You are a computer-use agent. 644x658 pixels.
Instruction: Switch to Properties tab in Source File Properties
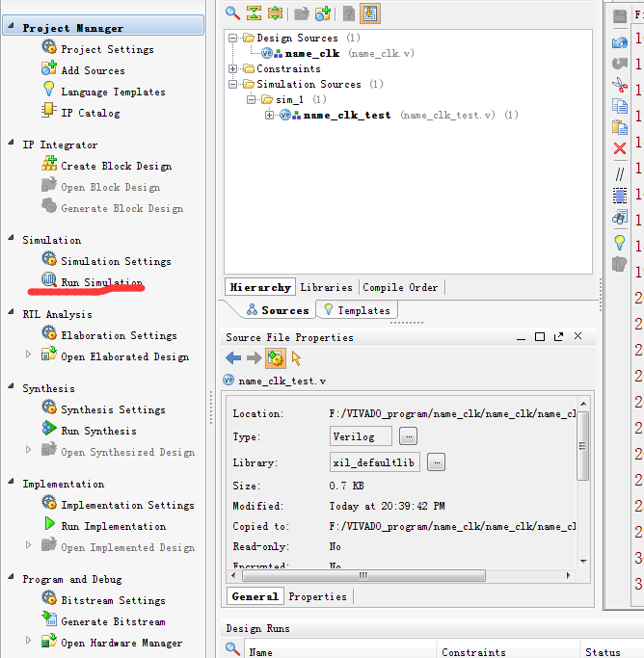(318, 596)
